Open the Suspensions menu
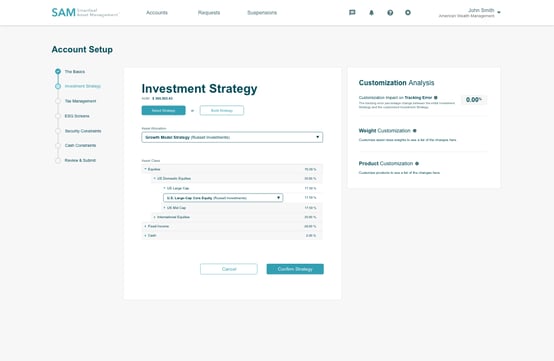This screenshot has height=361, width=554. (x=262, y=13)
